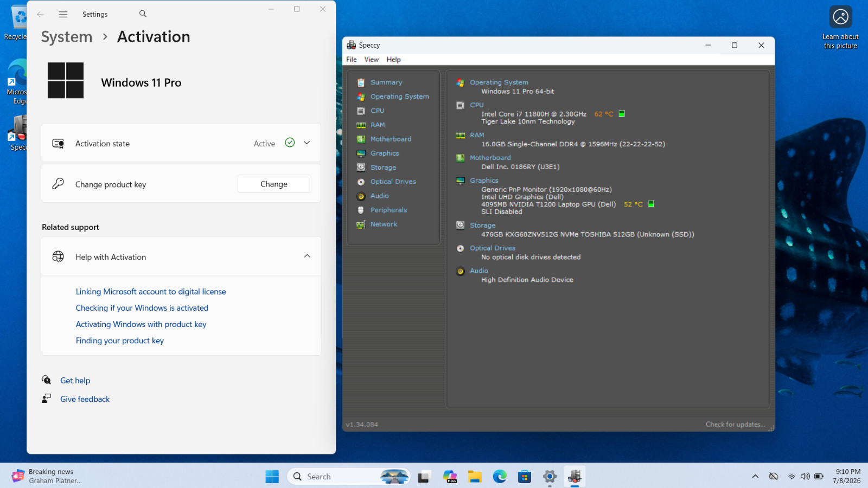The image size is (868, 488).
Task: Click the search icon in Settings header
Action: point(143,14)
